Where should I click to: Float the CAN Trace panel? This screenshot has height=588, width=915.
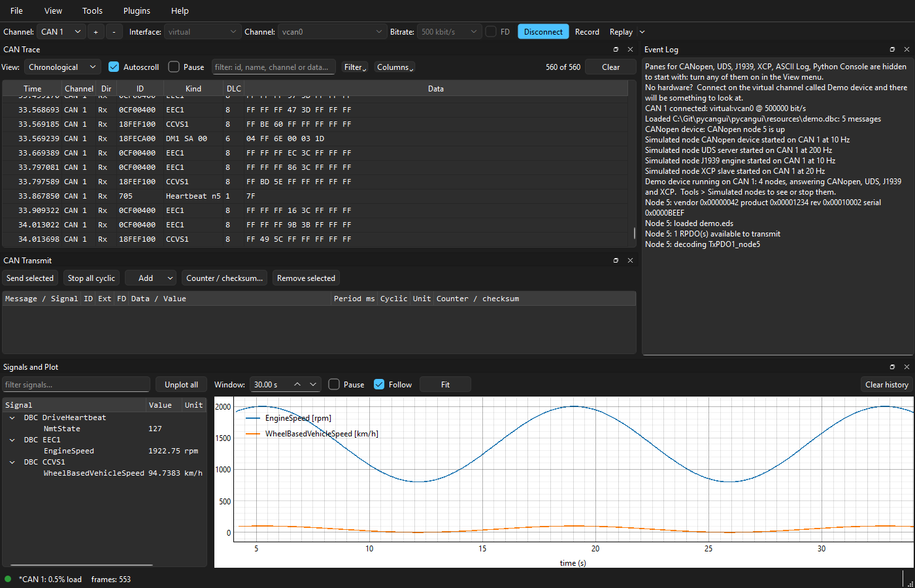pos(616,50)
